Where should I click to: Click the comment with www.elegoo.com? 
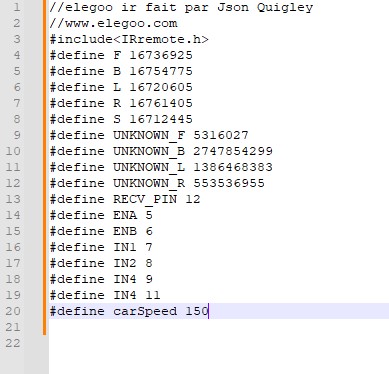pos(113,23)
